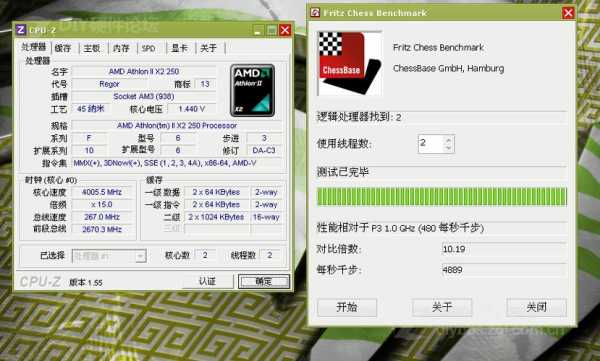Image resolution: width=600 pixels, height=361 pixels.
Task: Click the 使用线程数 thread count field
Action: pos(431,144)
